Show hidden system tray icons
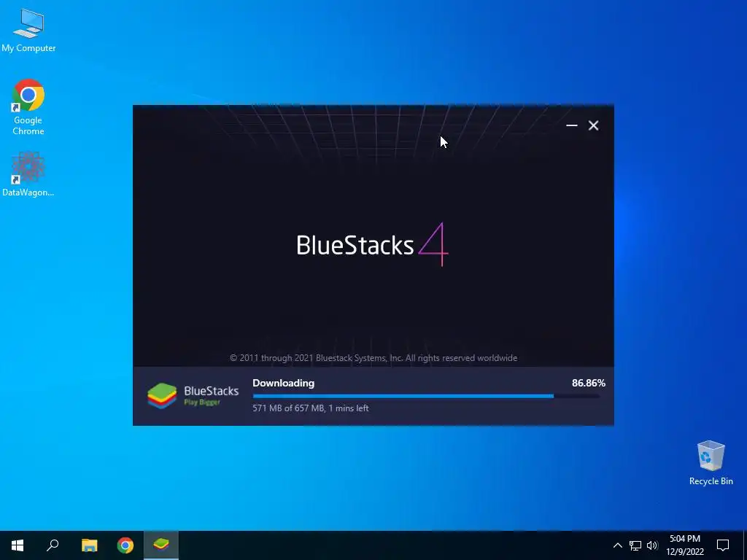This screenshot has width=747, height=560. click(x=617, y=545)
